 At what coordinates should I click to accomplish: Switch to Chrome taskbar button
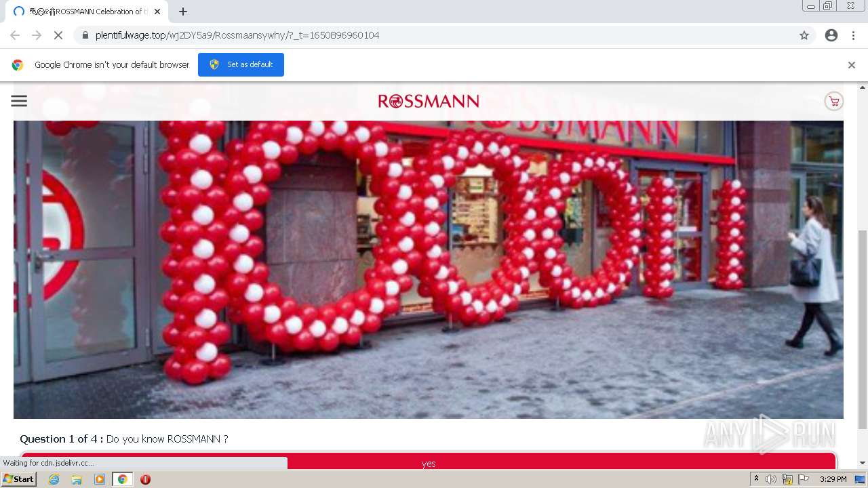(123, 479)
